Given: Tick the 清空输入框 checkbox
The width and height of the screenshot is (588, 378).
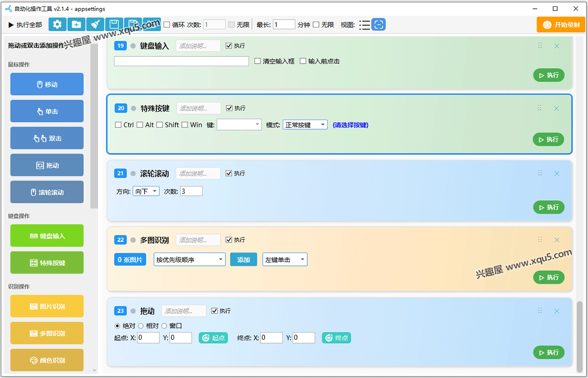Looking at the screenshot, I should click(x=258, y=61).
